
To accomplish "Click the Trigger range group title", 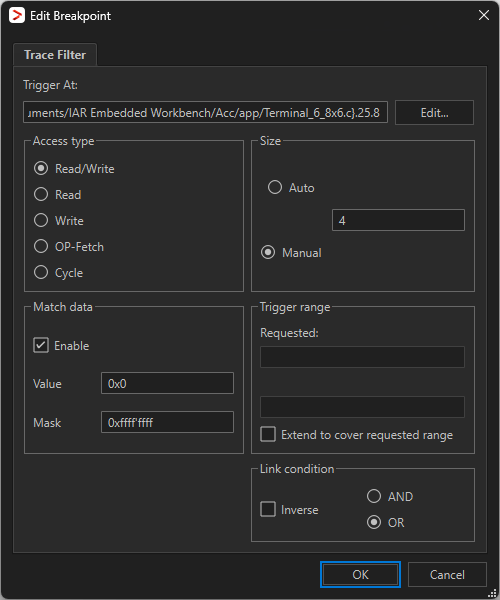I will tap(295, 307).
